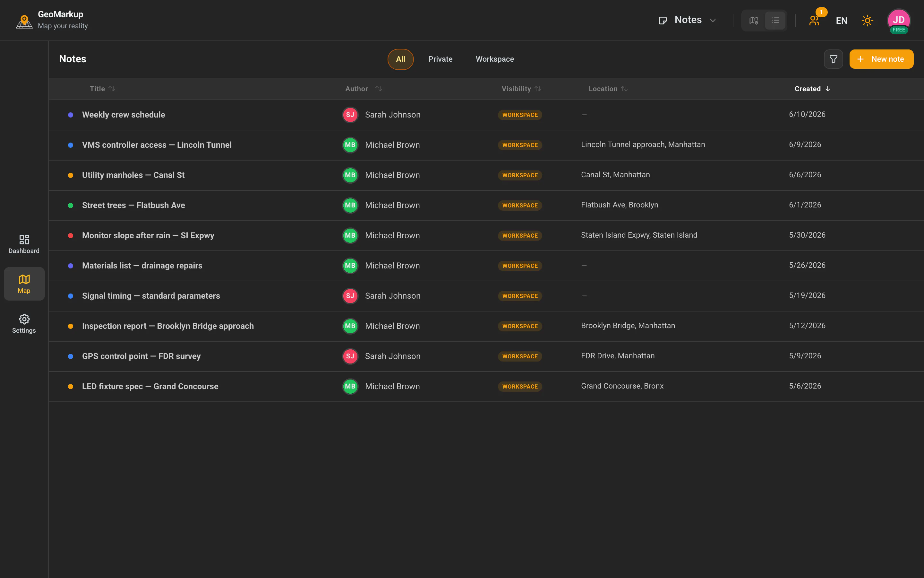Switch to map view mode

[x=753, y=20]
